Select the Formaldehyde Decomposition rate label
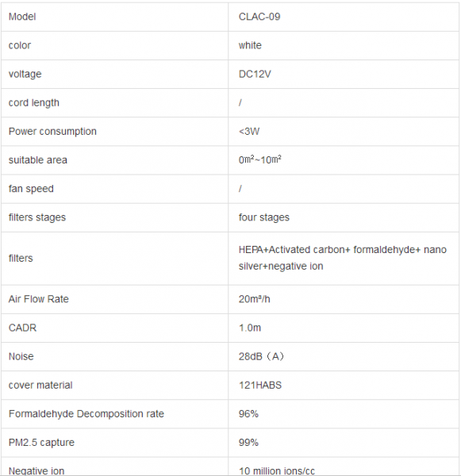The width and height of the screenshot is (461, 476). tap(86, 414)
